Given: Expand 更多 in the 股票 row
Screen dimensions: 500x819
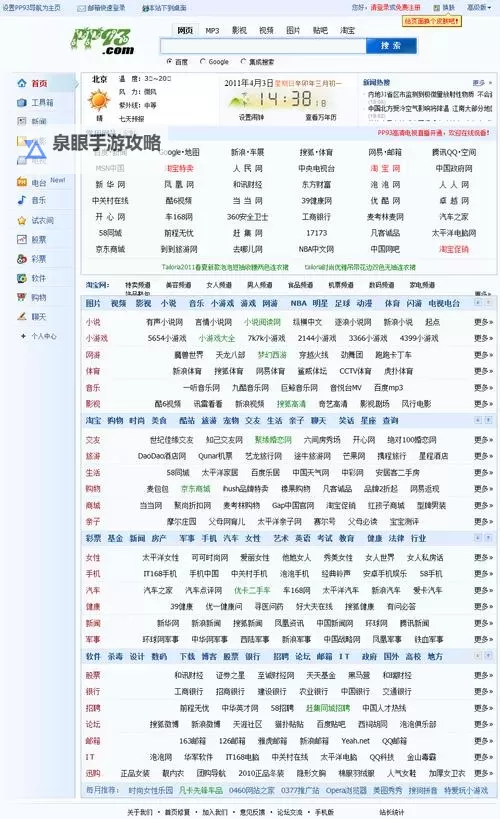Looking at the screenshot, I should pos(483,675).
